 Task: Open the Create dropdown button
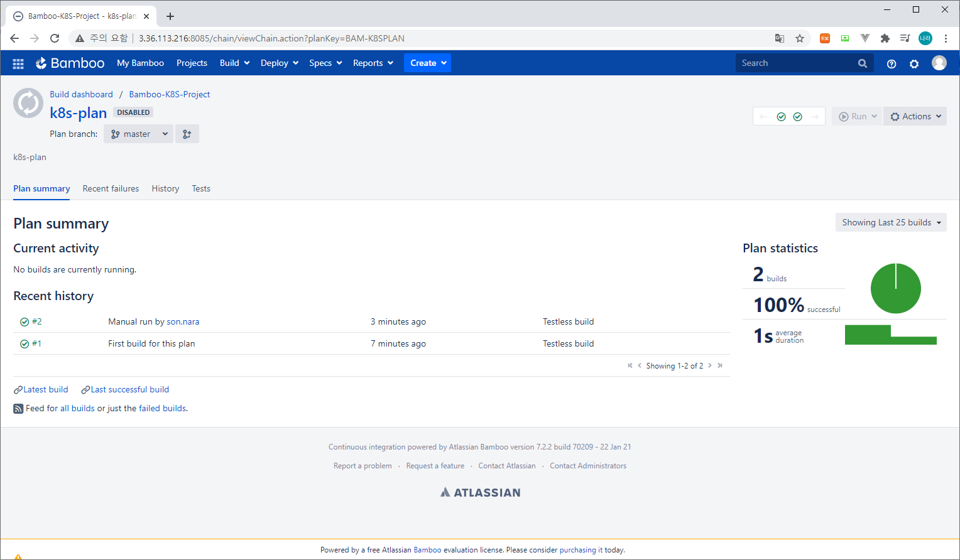click(427, 63)
